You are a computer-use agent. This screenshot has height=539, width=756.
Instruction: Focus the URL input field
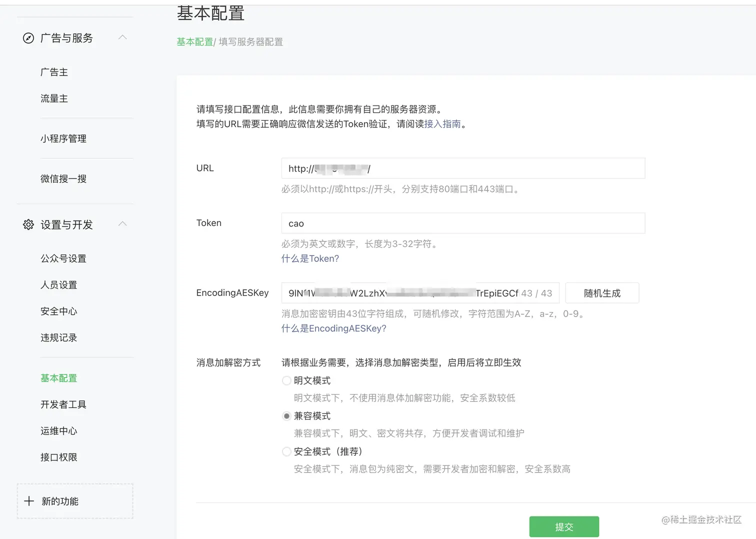tap(463, 168)
